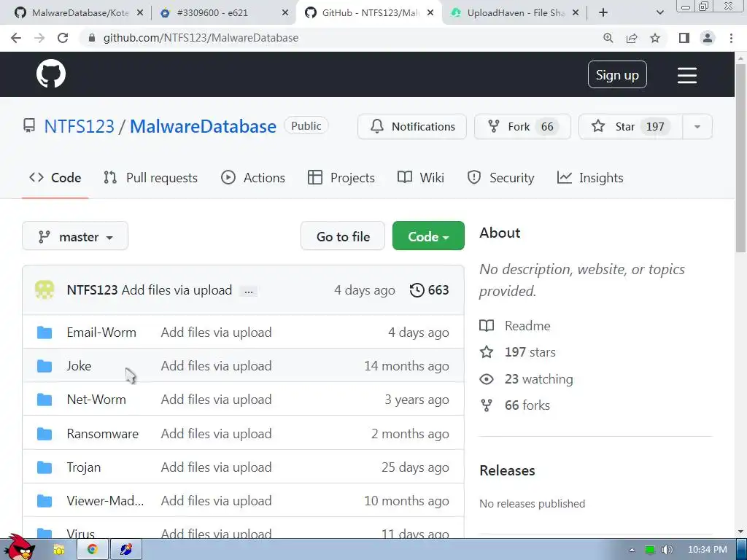Open the Email-Worm folder icon
747x560 pixels.
44,332
